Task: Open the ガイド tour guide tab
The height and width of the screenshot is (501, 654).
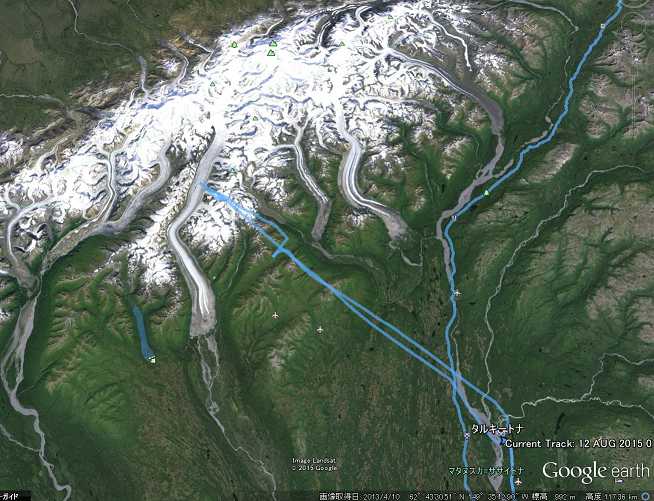Action: click(x=8, y=496)
